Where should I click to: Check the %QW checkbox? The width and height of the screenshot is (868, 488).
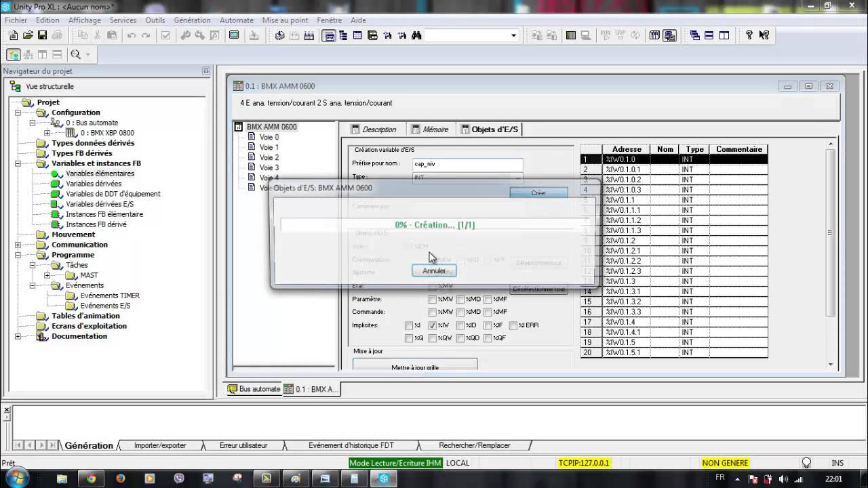coord(432,338)
